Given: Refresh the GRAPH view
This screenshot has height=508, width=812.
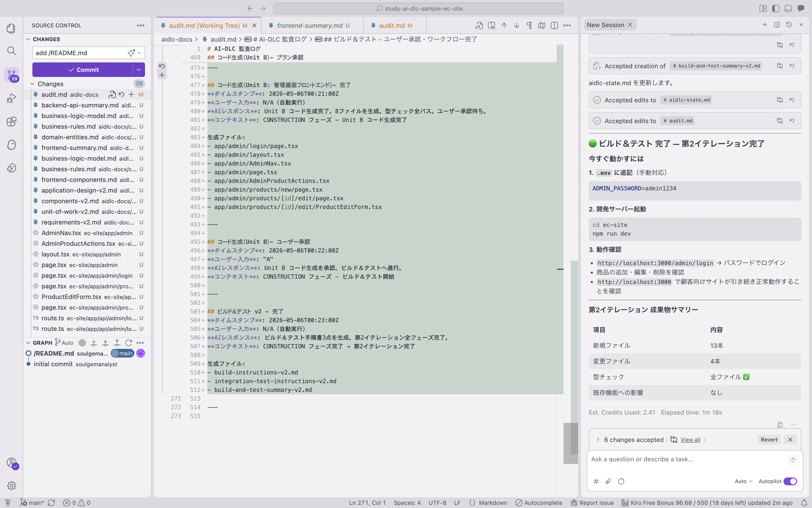Looking at the screenshot, I should pyautogui.click(x=129, y=343).
